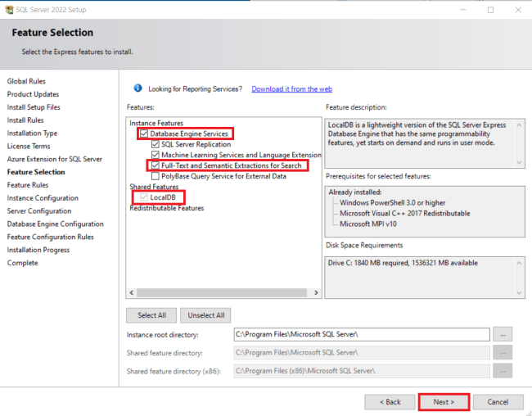
Task: Click the blue information icon near Reporting Services
Action: click(138, 88)
